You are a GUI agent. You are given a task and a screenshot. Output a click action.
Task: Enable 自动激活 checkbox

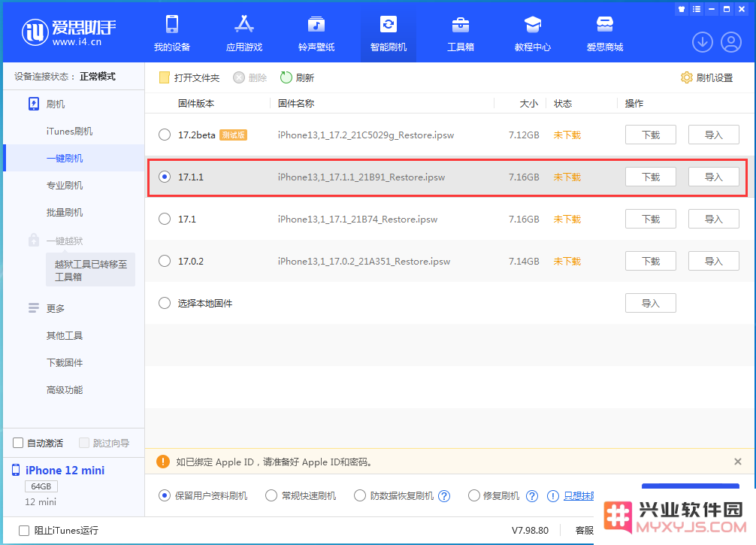18,443
